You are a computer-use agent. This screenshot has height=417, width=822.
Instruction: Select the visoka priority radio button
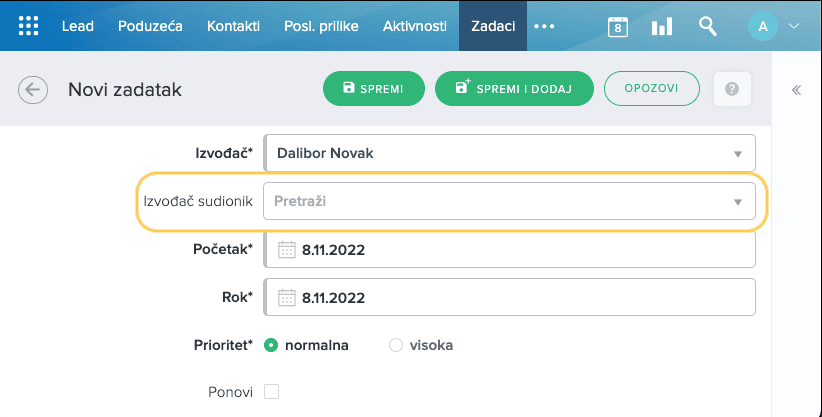coord(396,345)
